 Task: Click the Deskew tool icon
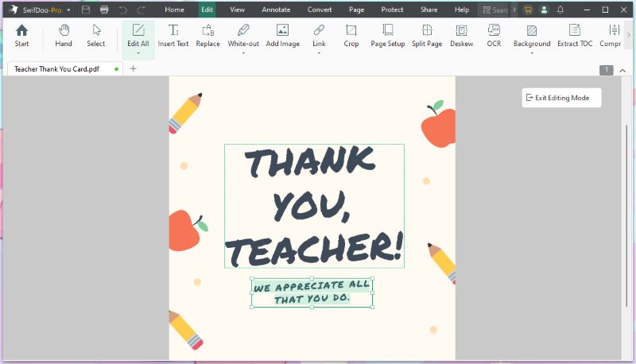click(461, 30)
